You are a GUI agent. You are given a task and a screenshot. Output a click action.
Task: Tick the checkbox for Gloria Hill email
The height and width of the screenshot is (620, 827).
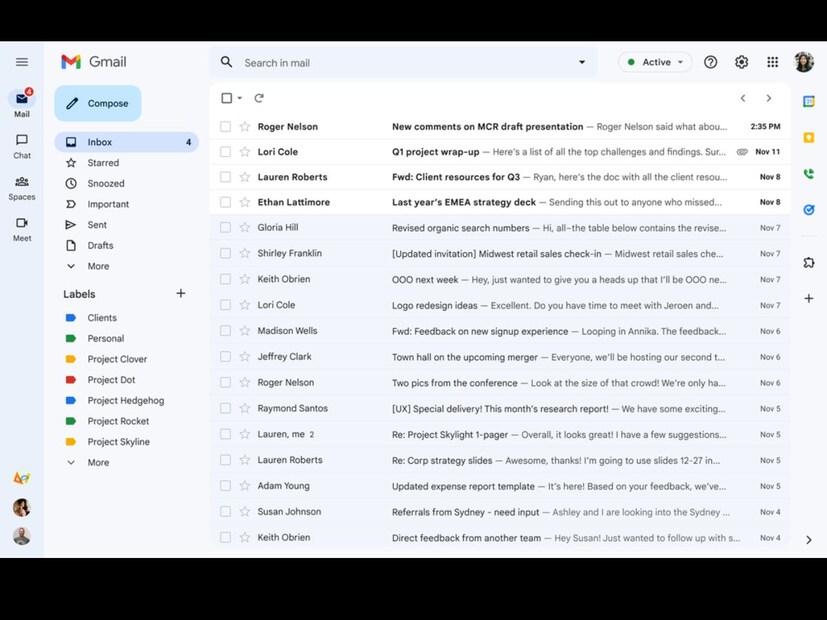click(225, 228)
